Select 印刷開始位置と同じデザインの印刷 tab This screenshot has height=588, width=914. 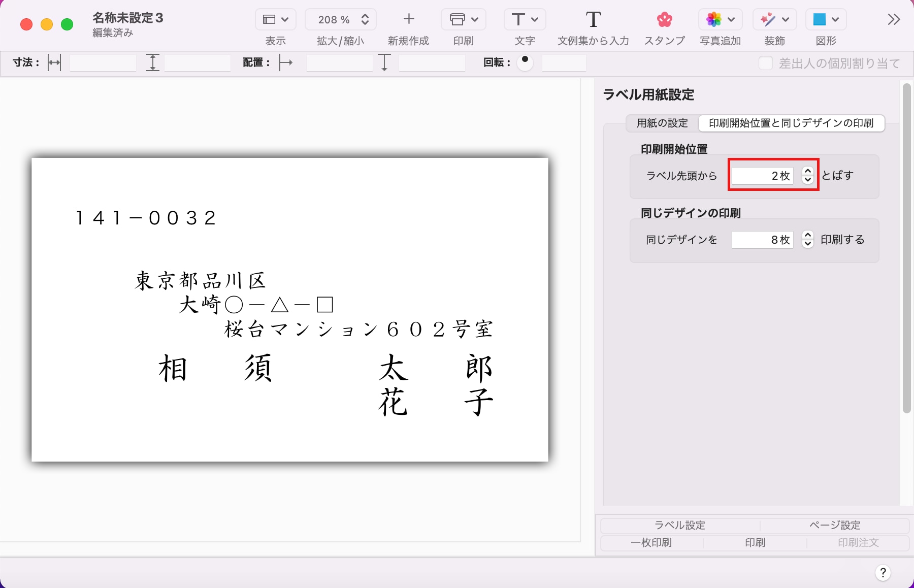click(x=791, y=123)
